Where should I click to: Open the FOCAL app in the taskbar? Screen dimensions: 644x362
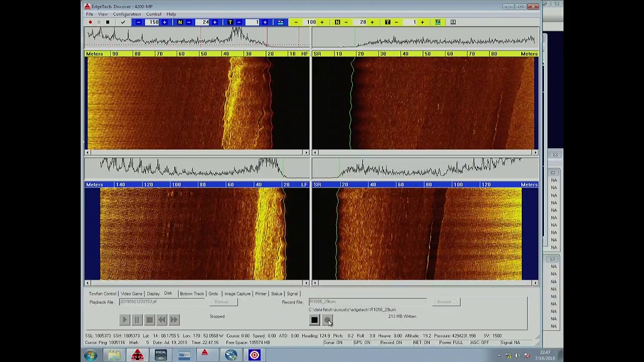[x=160, y=355]
